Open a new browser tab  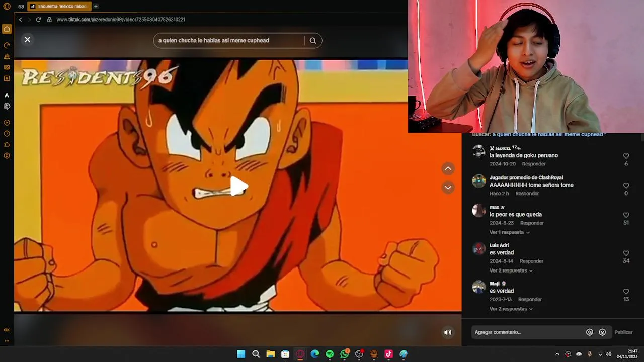tap(96, 7)
